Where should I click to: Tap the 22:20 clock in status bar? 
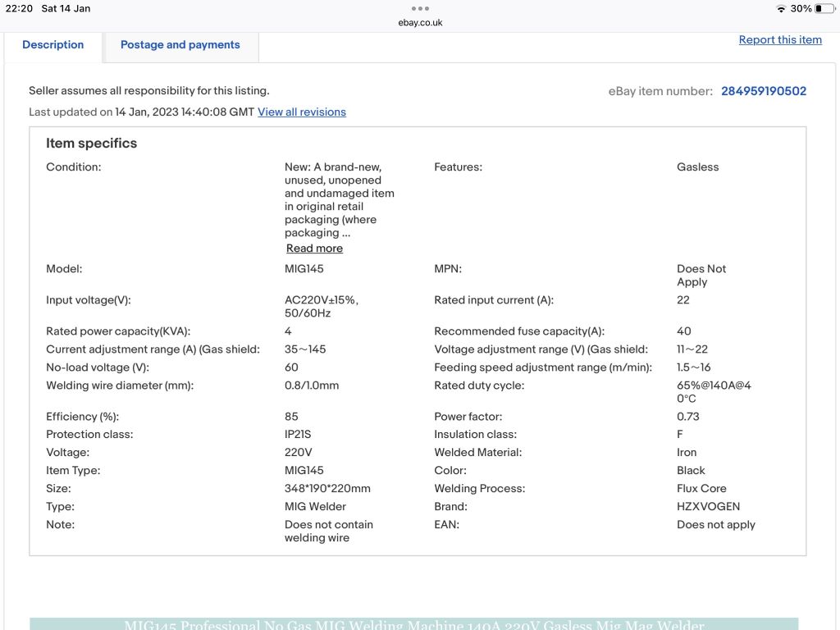[x=19, y=8]
